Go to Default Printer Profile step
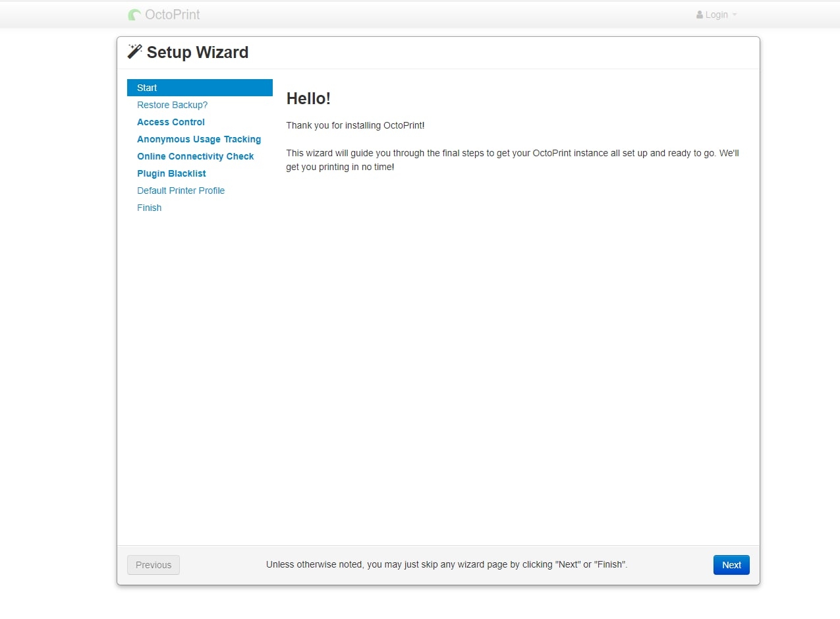 pos(181,191)
